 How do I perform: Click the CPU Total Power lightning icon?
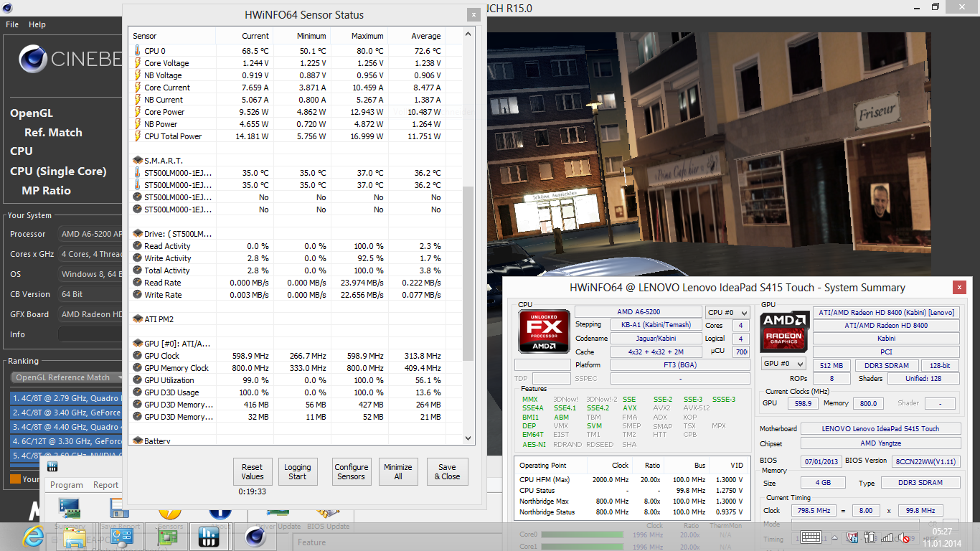pos(138,136)
